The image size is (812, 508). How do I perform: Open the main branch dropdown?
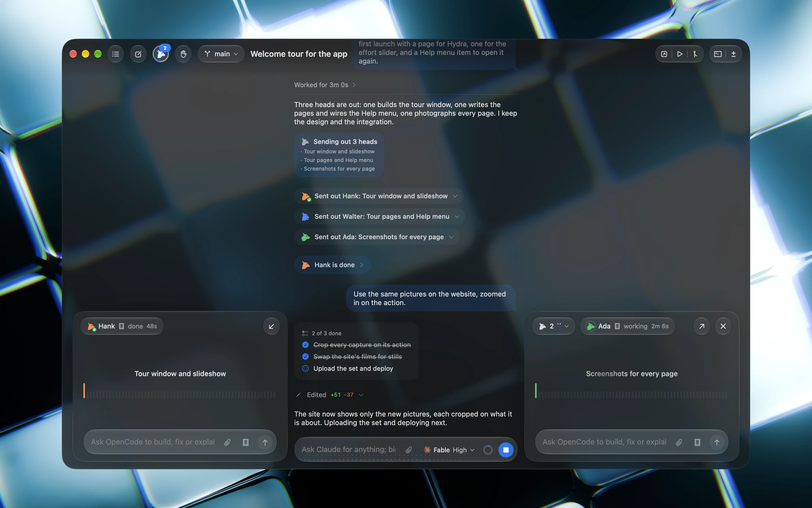pos(221,54)
